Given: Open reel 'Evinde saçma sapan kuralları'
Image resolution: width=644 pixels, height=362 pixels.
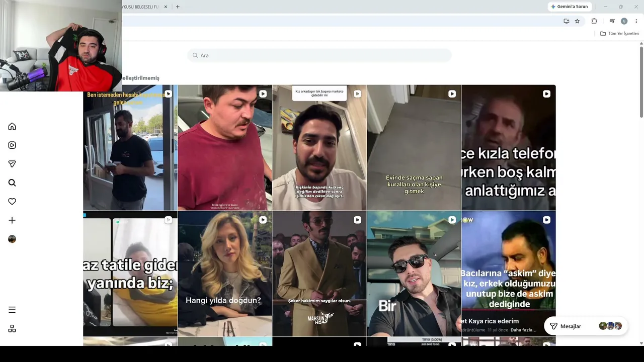Looking at the screenshot, I should tap(414, 148).
